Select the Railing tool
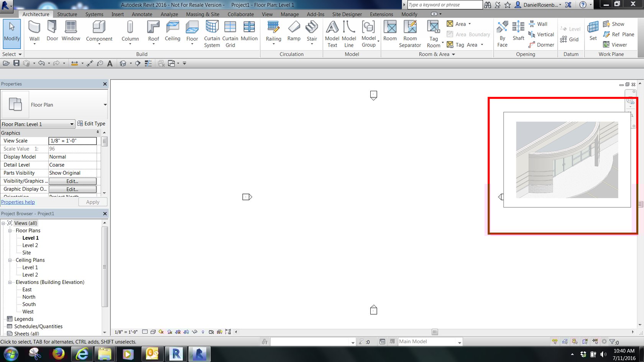Image resolution: width=644 pixels, height=362 pixels. coord(273,31)
